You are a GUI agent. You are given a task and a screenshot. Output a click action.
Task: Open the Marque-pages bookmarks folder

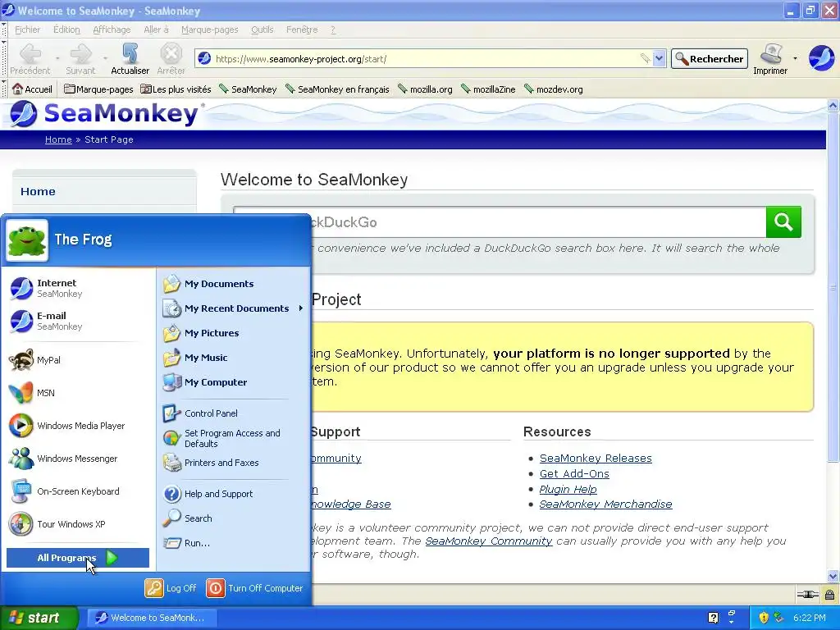pyautogui.click(x=98, y=89)
